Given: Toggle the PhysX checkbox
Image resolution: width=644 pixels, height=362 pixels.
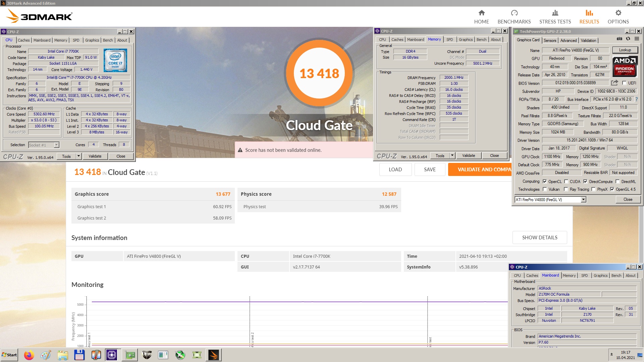Looking at the screenshot, I should pyautogui.click(x=593, y=189).
